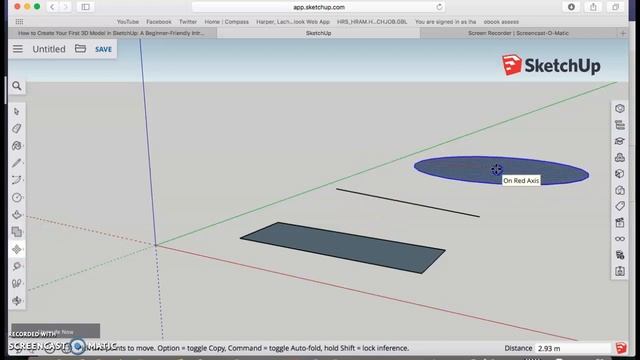
Task: Click the app.sketchup.com address bar
Action: (x=318, y=7)
